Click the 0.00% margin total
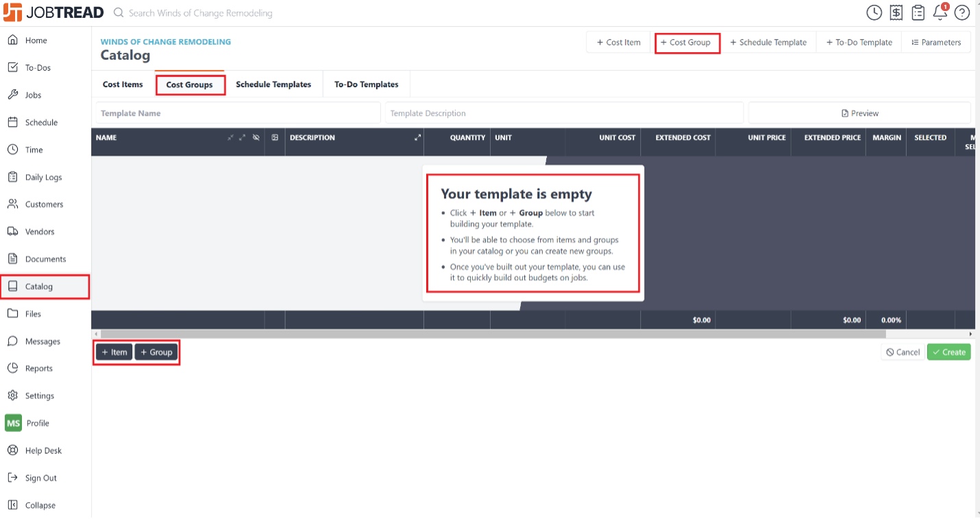The height and width of the screenshot is (519, 980). (x=891, y=320)
